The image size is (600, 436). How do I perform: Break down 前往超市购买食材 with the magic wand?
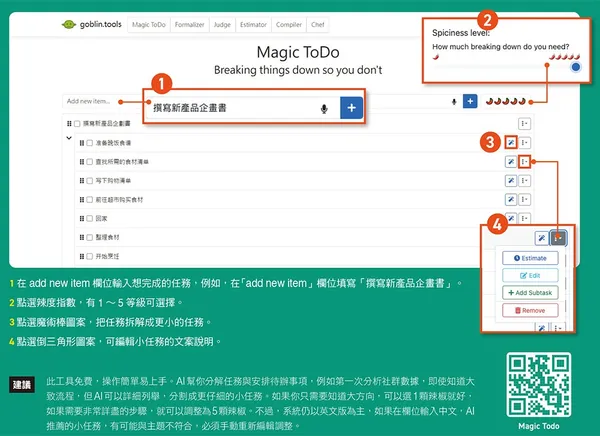pyautogui.click(x=511, y=199)
